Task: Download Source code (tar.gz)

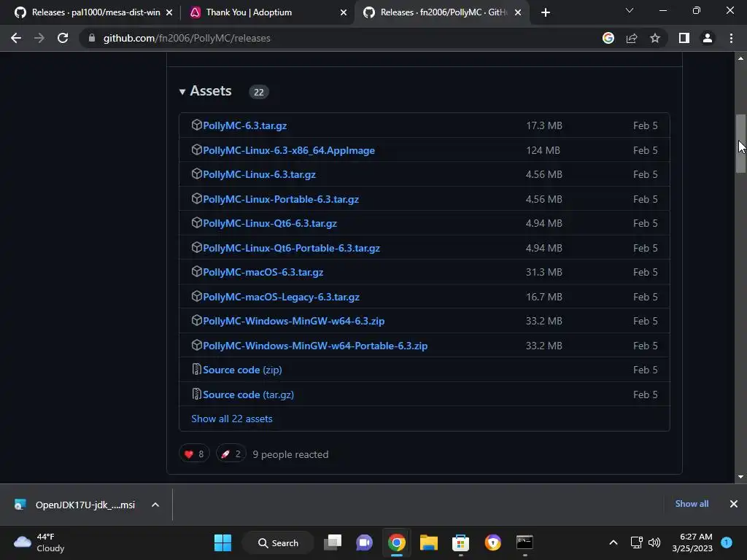Action: pyautogui.click(x=248, y=394)
